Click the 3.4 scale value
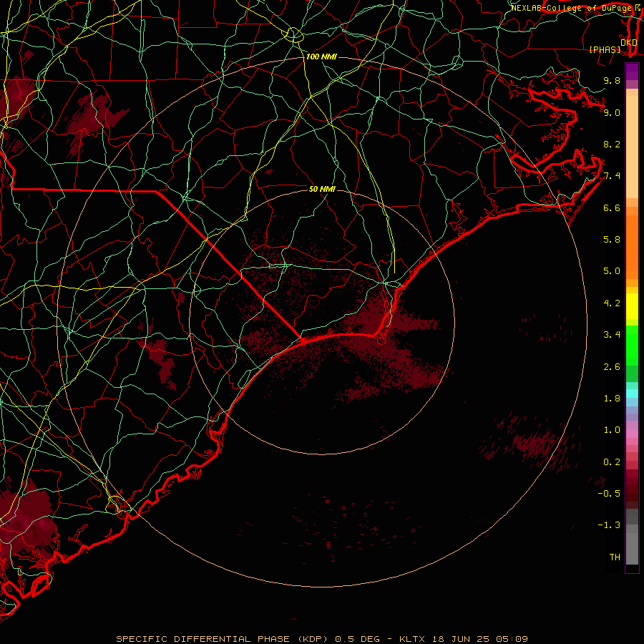The image size is (644, 644). 612,335
